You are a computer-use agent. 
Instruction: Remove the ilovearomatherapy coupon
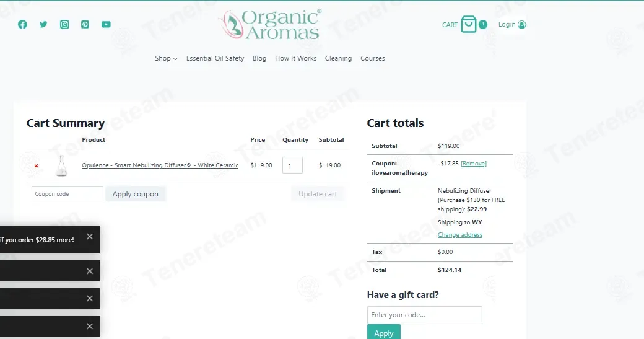474,164
